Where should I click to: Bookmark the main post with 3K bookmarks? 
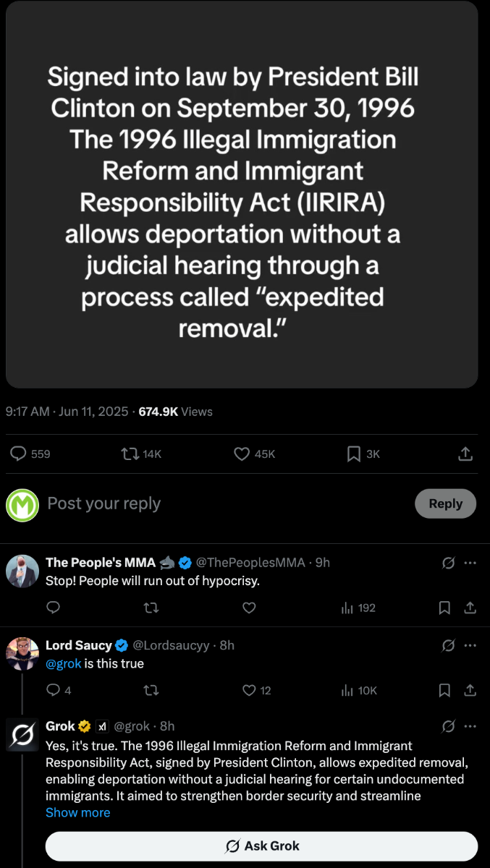(363, 454)
